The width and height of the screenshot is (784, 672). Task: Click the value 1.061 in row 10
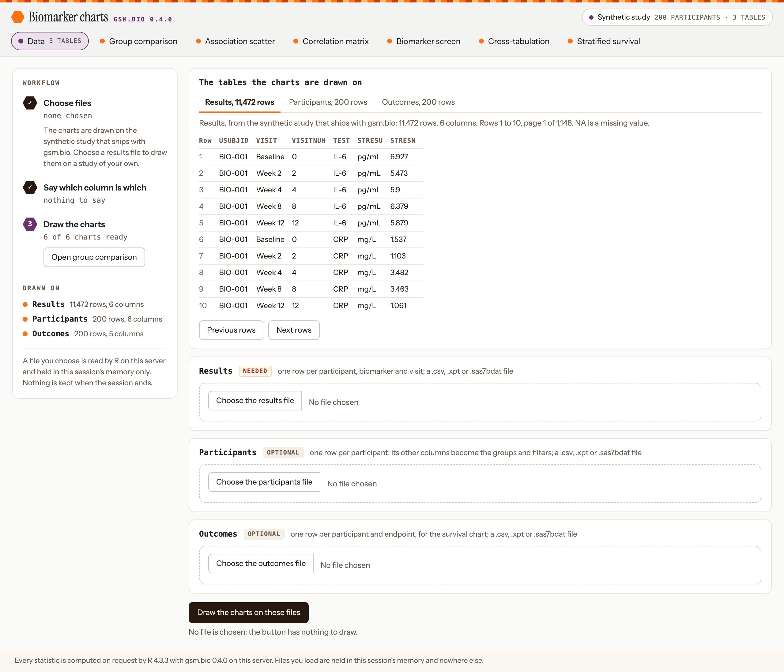(398, 305)
